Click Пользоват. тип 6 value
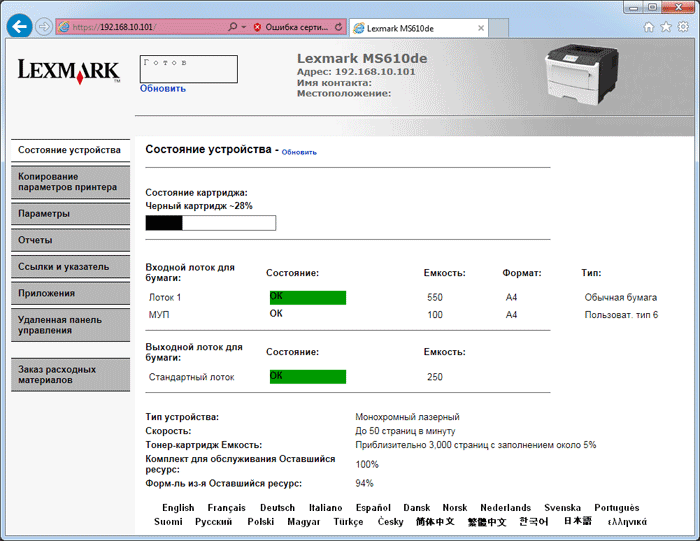The image size is (700, 541). point(621,315)
